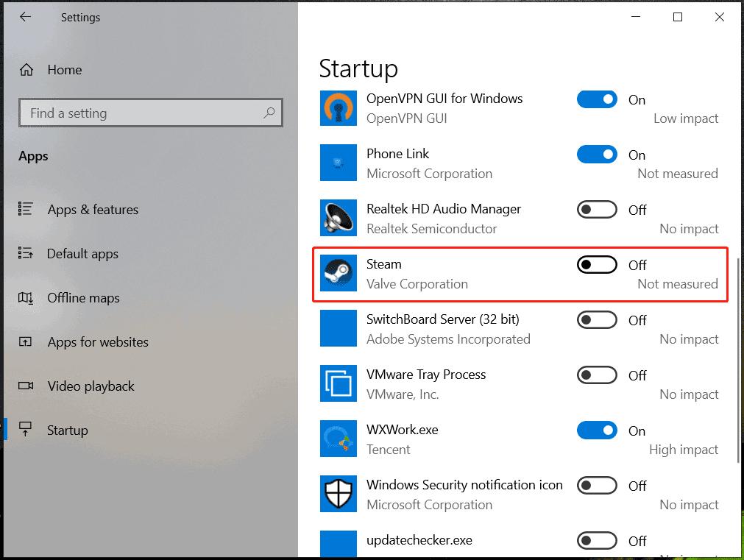The image size is (744, 560).
Task: Click the back arrow in Settings
Action: click(x=26, y=17)
